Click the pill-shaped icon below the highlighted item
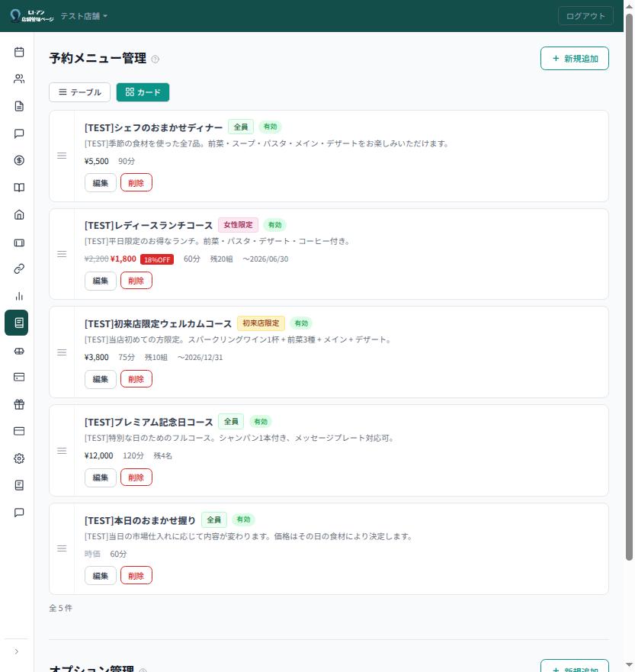This screenshot has height=672, width=635. 19,351
